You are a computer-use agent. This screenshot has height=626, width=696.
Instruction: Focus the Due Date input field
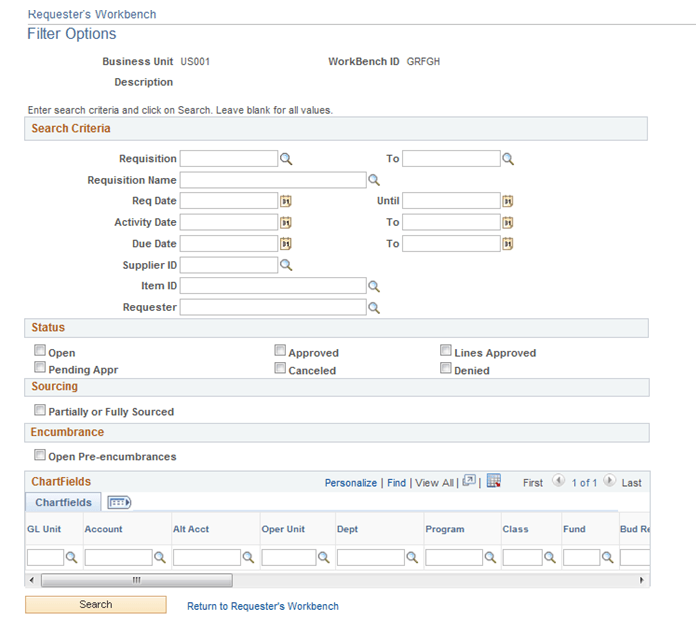click(229, 244)
